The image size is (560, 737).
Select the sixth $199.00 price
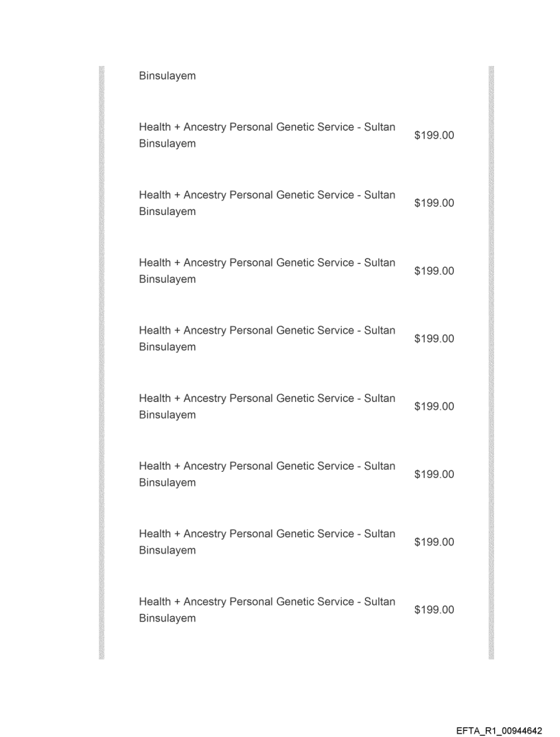(434, 475)
